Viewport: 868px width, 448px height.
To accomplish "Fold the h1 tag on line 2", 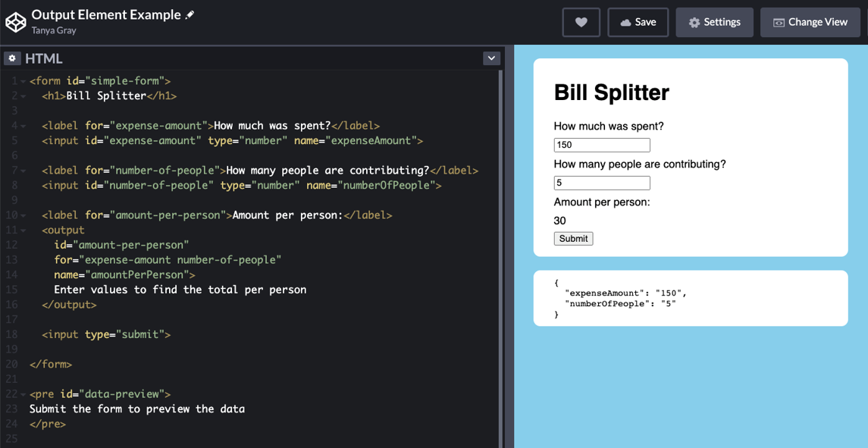I will tap(24, 96).
